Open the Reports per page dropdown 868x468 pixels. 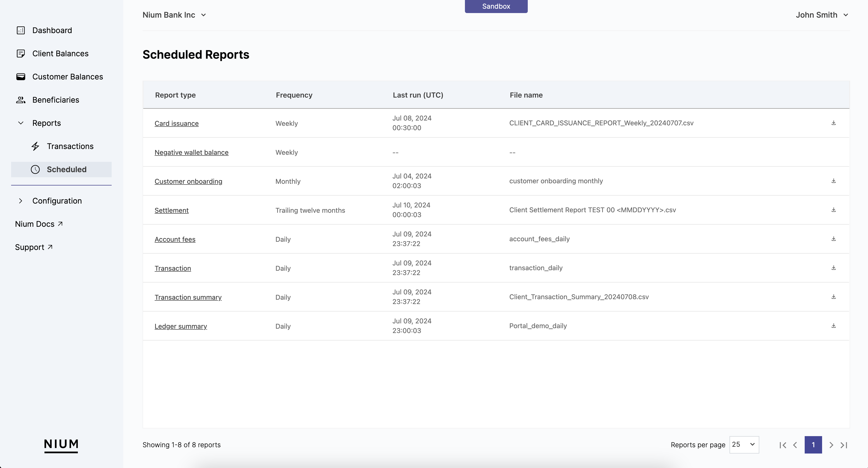point(744,445)
